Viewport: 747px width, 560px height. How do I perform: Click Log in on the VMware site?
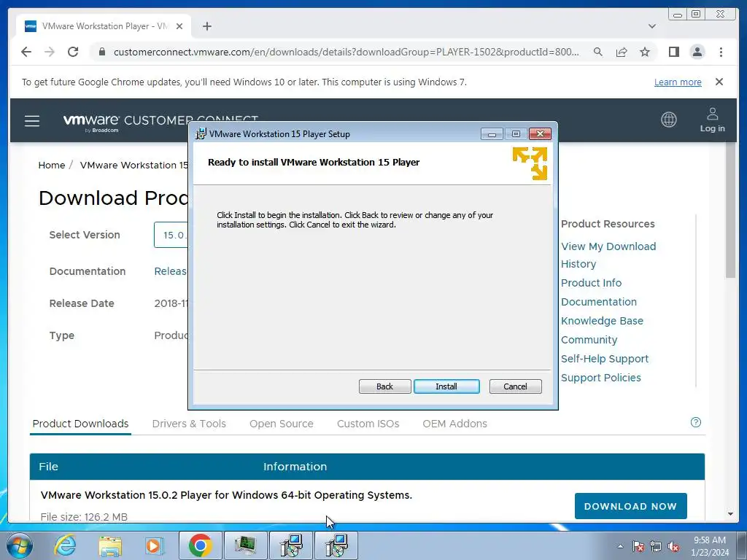[x=712, y=120]
